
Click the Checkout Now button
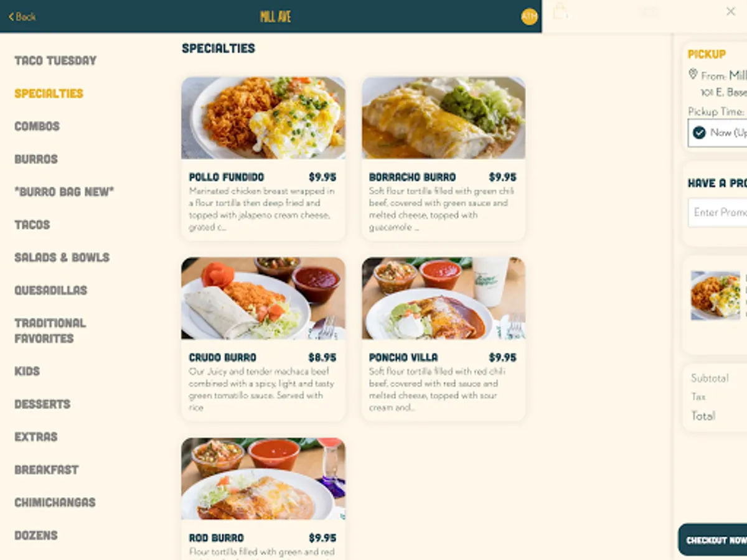pyautogui.click(x=713, y=539)
